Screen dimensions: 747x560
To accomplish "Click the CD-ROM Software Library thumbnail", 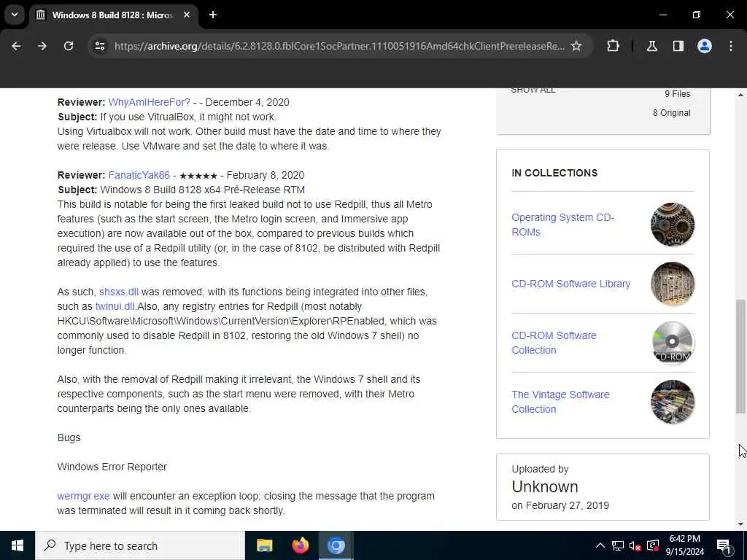I will point(672,284).
